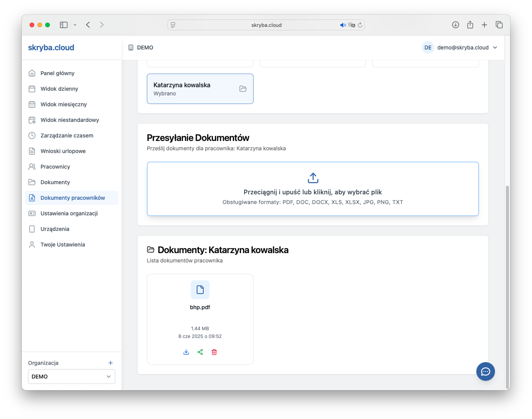
Task: Reload the skryba.cloud page
Action: tap(360, 25)
